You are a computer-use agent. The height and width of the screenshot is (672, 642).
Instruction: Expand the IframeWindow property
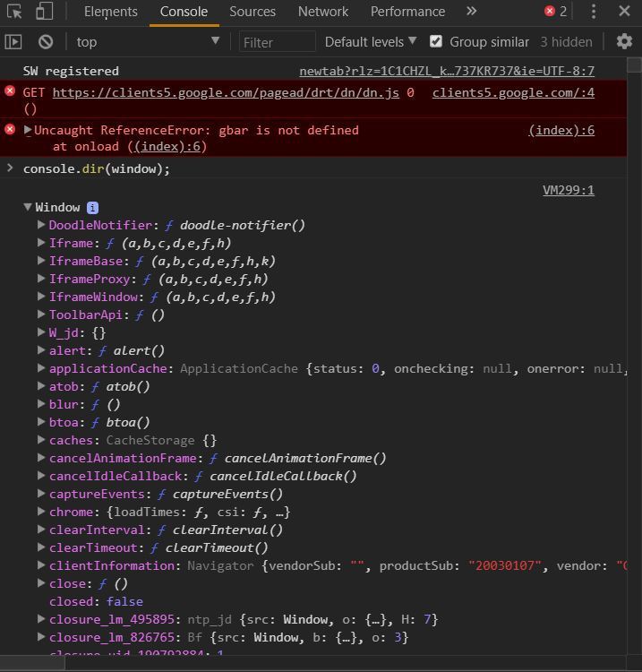41,297
